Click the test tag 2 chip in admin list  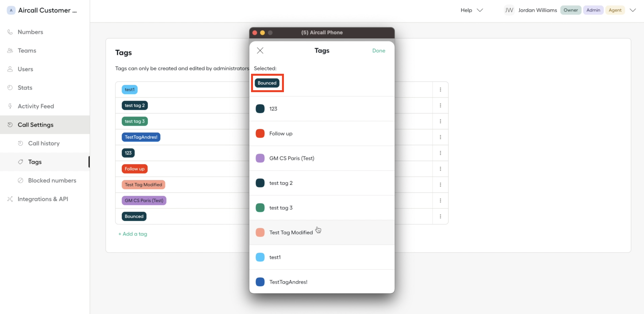point(135,105)
